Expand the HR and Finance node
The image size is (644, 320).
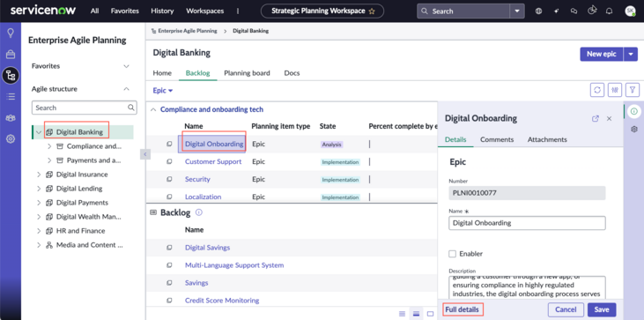pyautogui.click(x=39, y=231)
